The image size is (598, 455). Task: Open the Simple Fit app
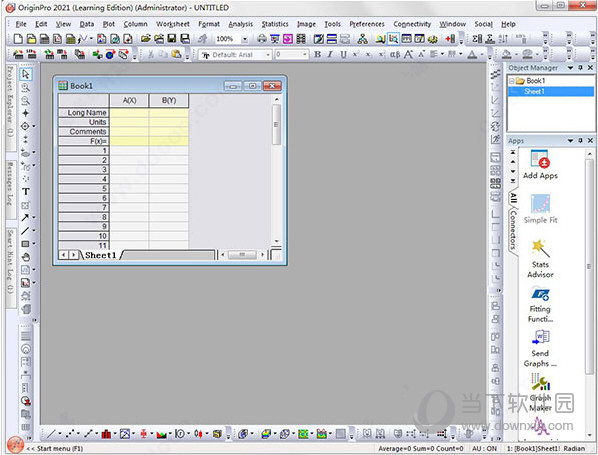(x=540, y=209)
